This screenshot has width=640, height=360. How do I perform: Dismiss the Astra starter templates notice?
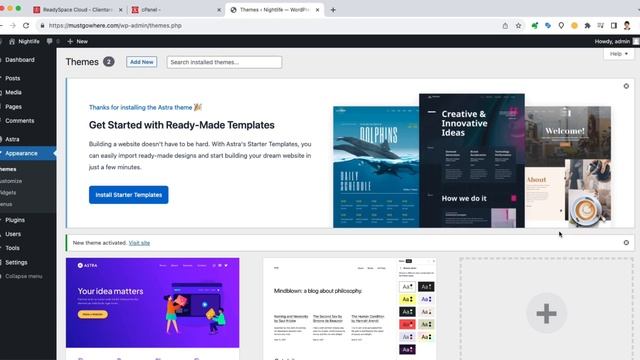(626, 86)
